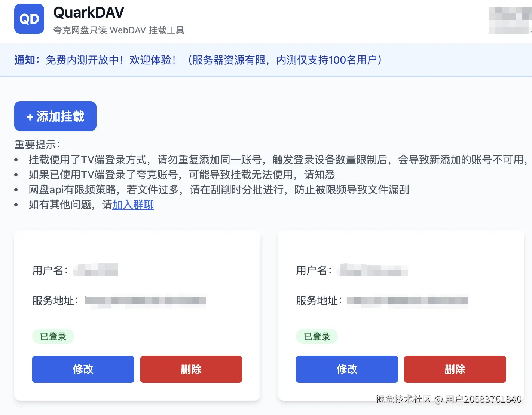Screen dimensions: 532x415
Task: Click the QuarkDAV title heading
Action: tap(89, 12)
